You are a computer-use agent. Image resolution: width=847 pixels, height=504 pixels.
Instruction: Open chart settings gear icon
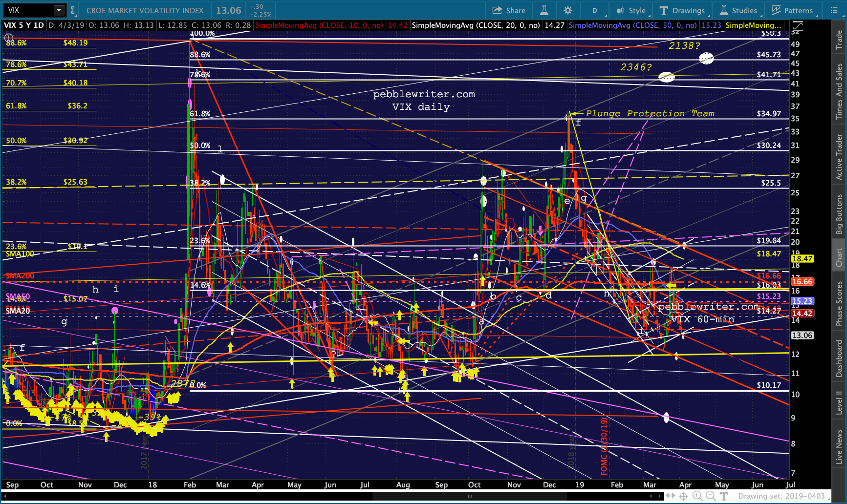(568, 10)
